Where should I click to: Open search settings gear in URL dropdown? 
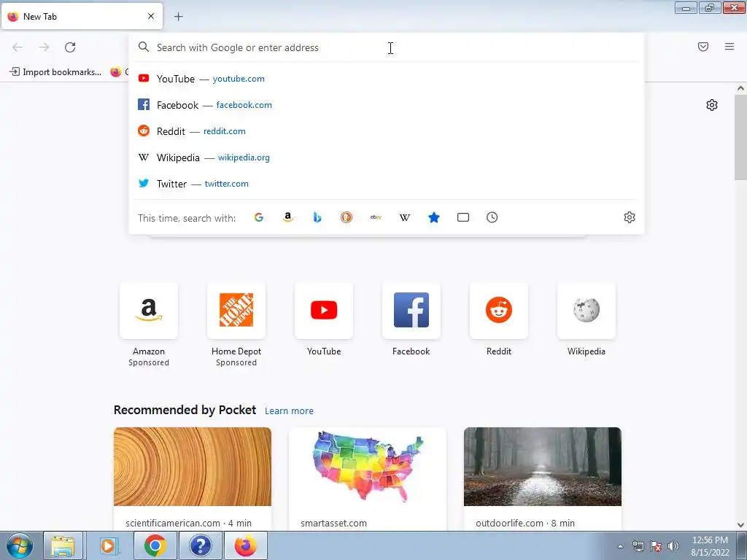tap(630, 217)
